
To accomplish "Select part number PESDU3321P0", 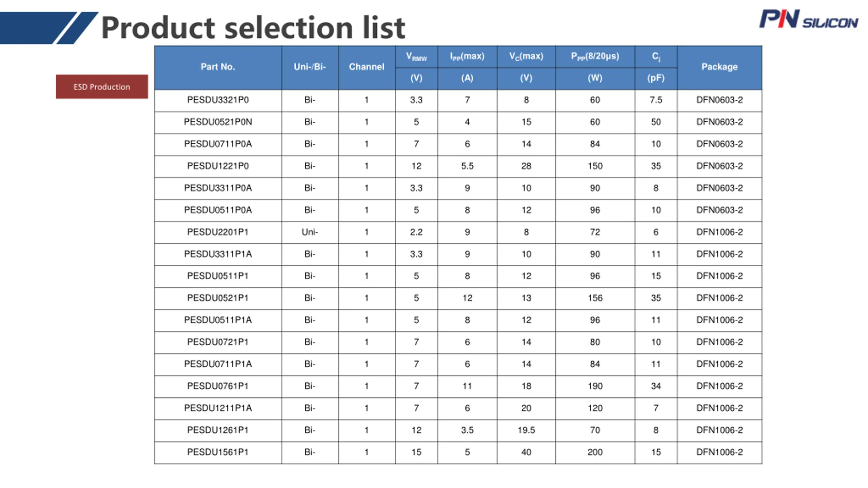I will pos(218,100).
